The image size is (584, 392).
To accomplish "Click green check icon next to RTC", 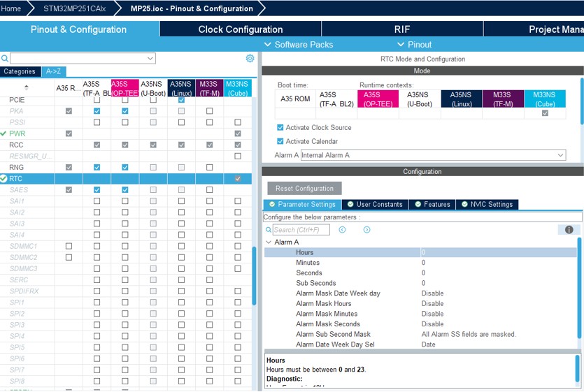I will 3,179.
